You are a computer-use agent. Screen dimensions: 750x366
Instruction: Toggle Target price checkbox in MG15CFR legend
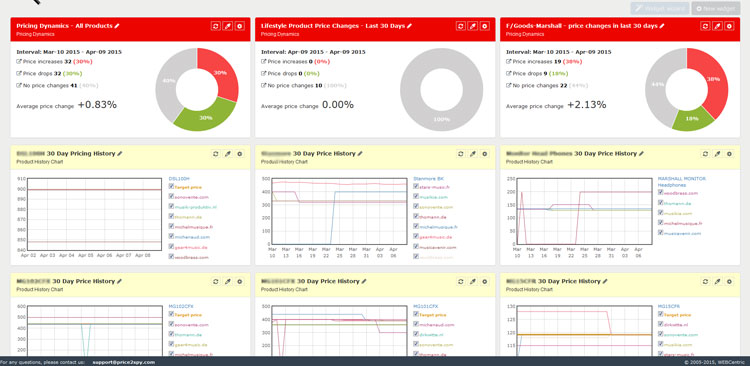click(661, 314)
